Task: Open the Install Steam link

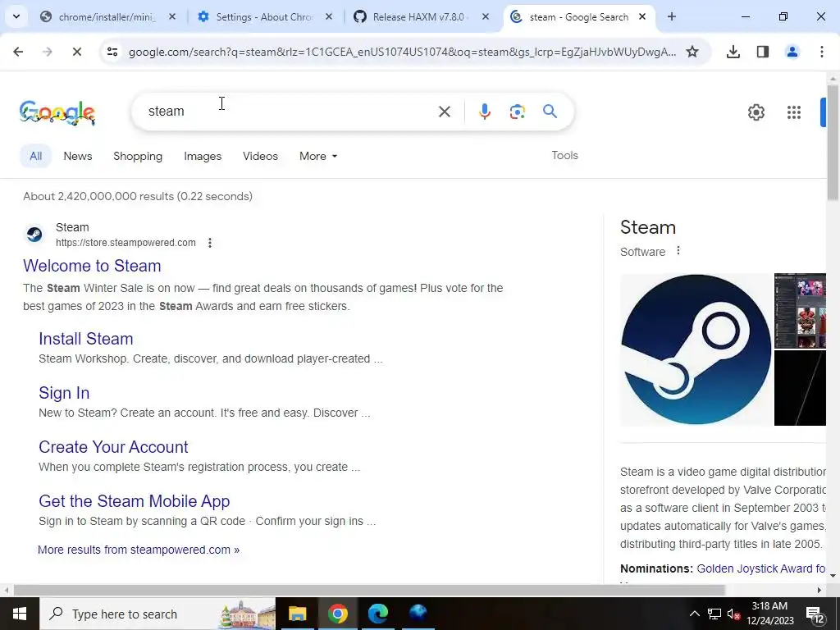Action: pos(85,339)
